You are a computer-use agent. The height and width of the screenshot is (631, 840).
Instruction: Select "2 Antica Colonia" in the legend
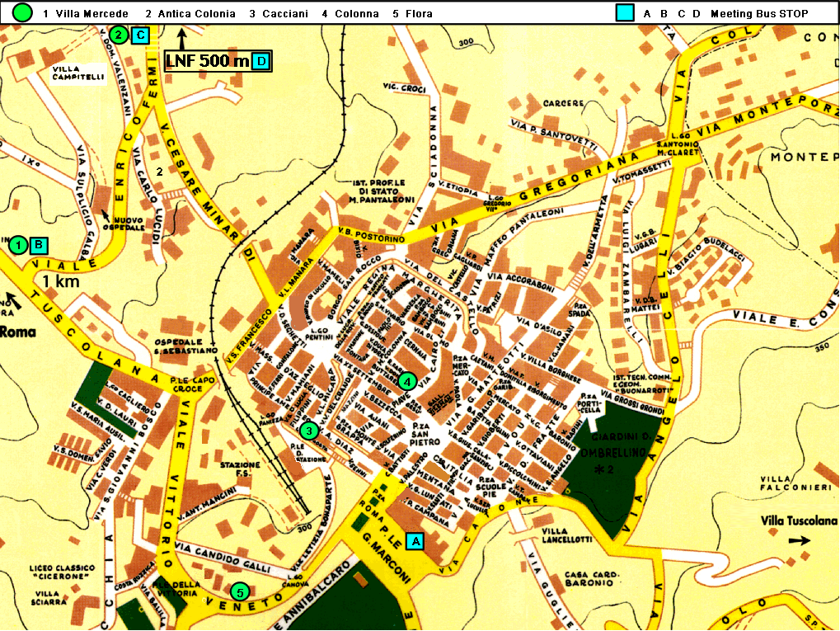190,14
